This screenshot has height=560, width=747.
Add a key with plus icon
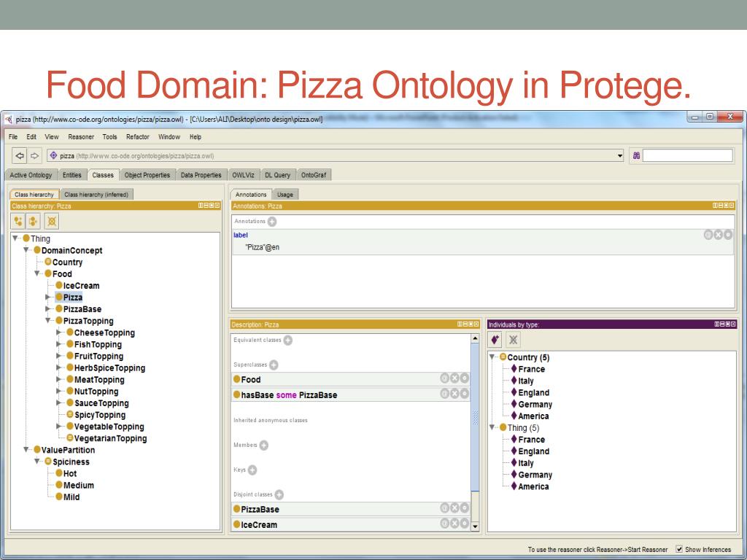(252, 470)
